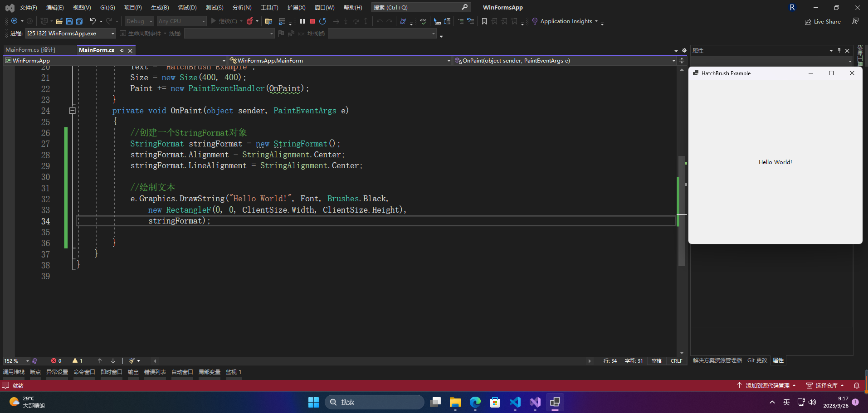The height and width of the screenshot is (413, 868).
Task: Click the taskbar search box
Action: (x=375, y=402)
